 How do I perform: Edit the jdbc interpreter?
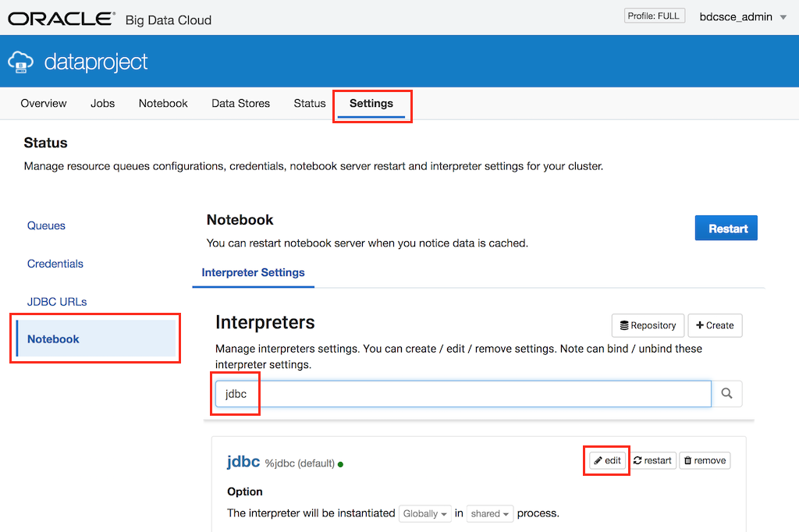607,461
